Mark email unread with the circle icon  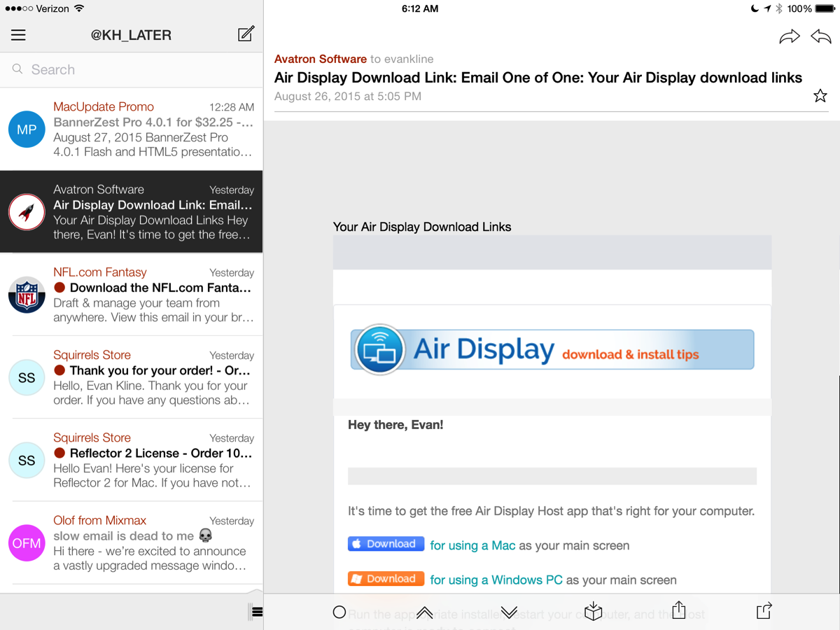339,611
